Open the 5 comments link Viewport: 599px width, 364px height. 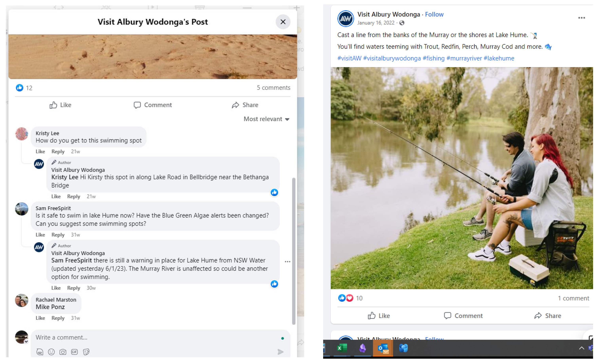pyautogui.click(x=273, y=88)
